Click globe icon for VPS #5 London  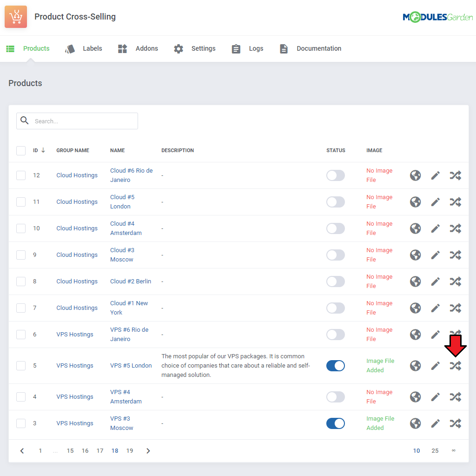pos(415,366)
